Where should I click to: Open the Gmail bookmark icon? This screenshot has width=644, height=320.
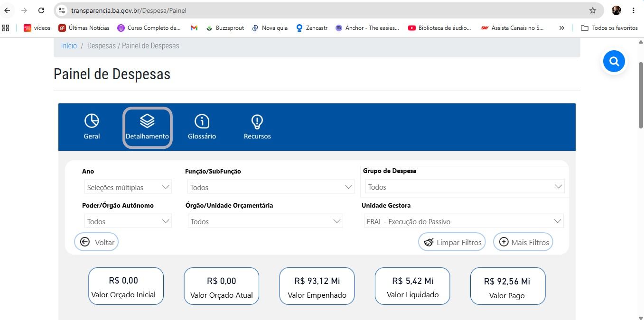(194, 28)
